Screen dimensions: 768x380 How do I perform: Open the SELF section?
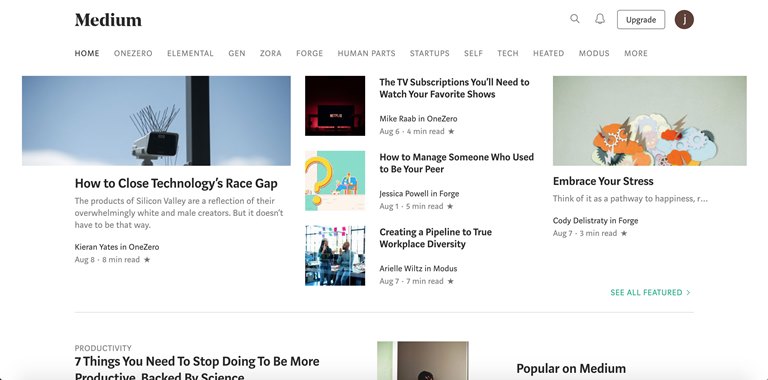473,53
